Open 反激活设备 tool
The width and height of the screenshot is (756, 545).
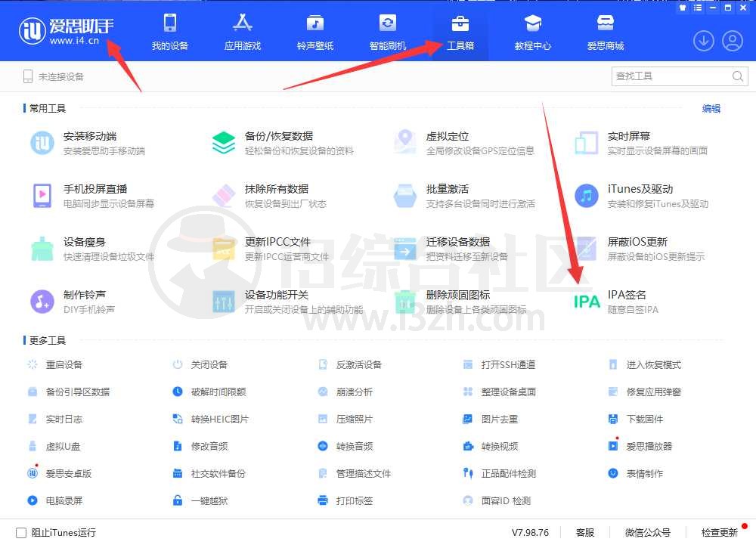[349, 365]
